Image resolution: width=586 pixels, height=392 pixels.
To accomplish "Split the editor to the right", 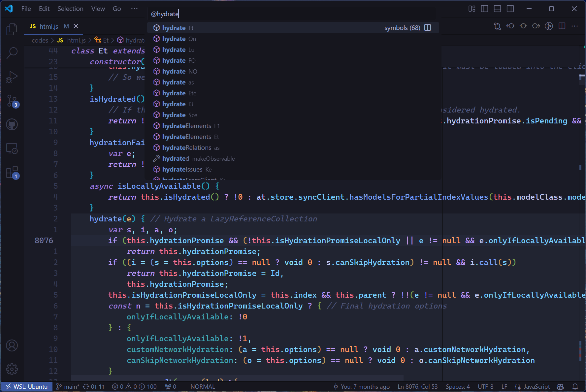I will click(562, 26).
